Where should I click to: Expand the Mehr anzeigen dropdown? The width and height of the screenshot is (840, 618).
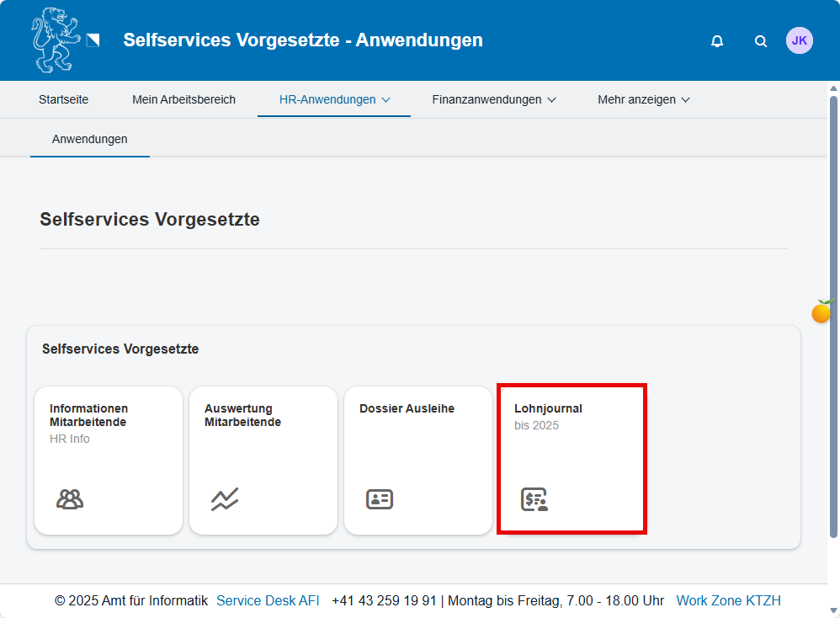coord(644,99)
